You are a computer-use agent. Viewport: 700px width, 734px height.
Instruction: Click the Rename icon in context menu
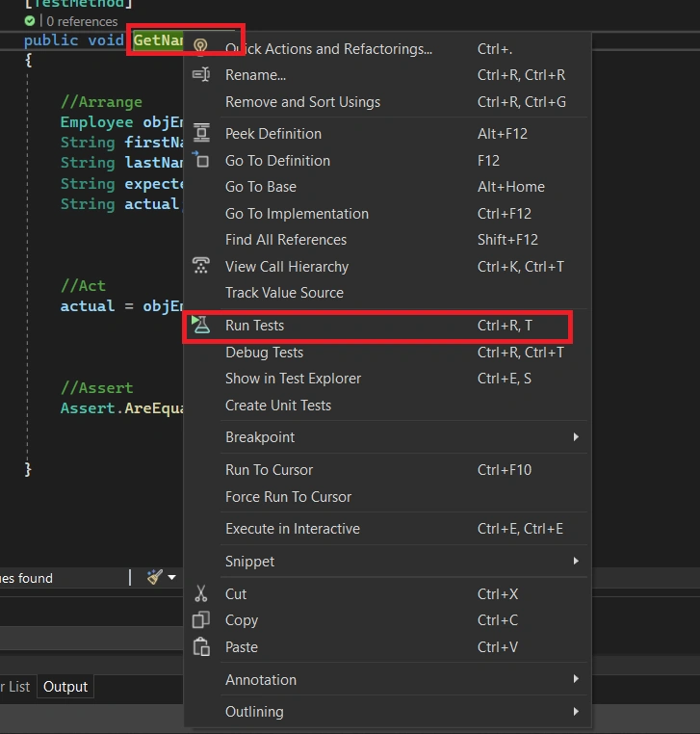point(201,75)
